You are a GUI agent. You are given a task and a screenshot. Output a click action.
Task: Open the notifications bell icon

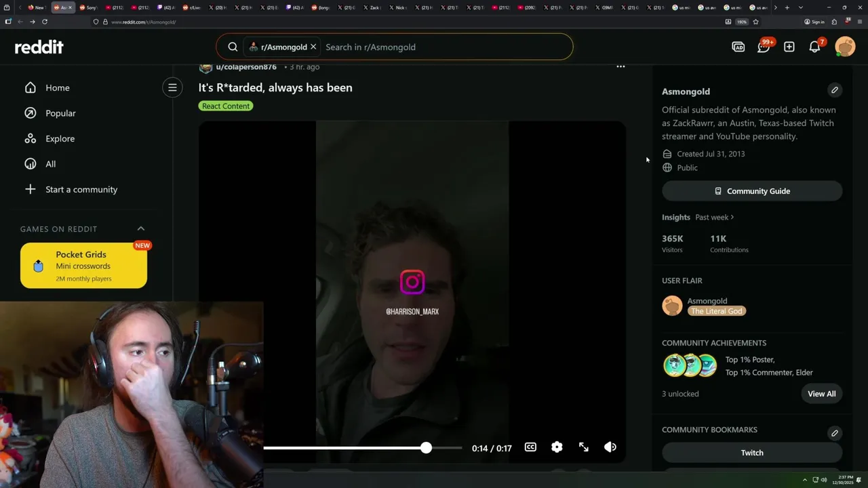click(815, 47)
